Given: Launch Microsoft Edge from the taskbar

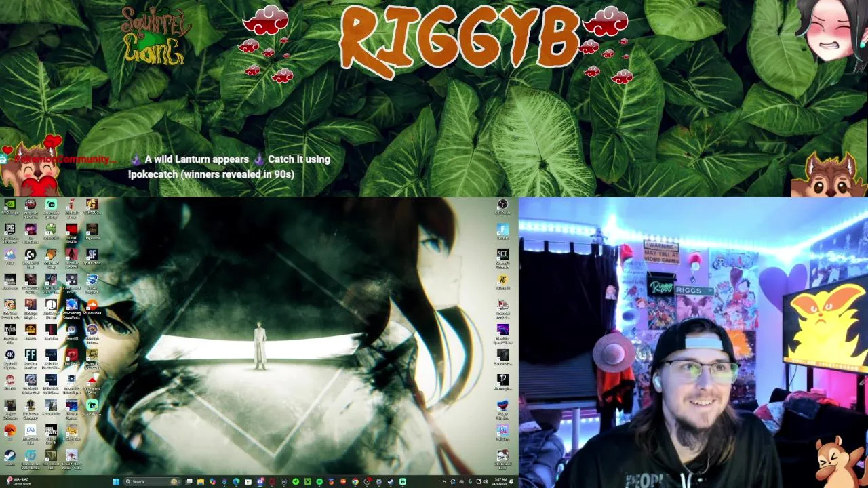Looking at the screenshot, I should [236, 481].
